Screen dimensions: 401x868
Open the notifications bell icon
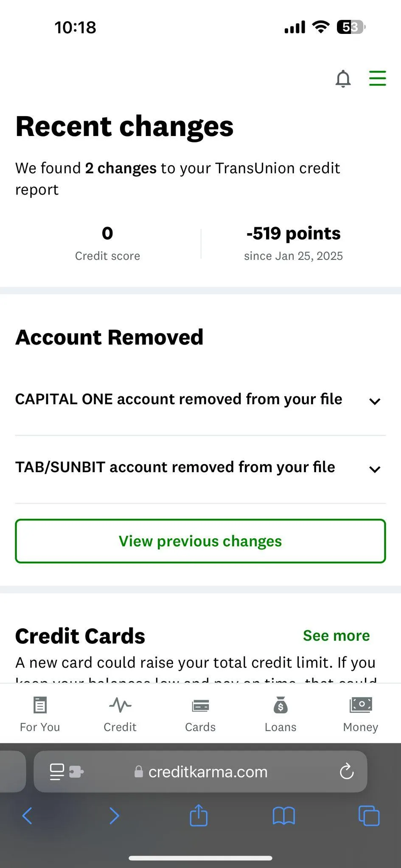click(343, 79)
